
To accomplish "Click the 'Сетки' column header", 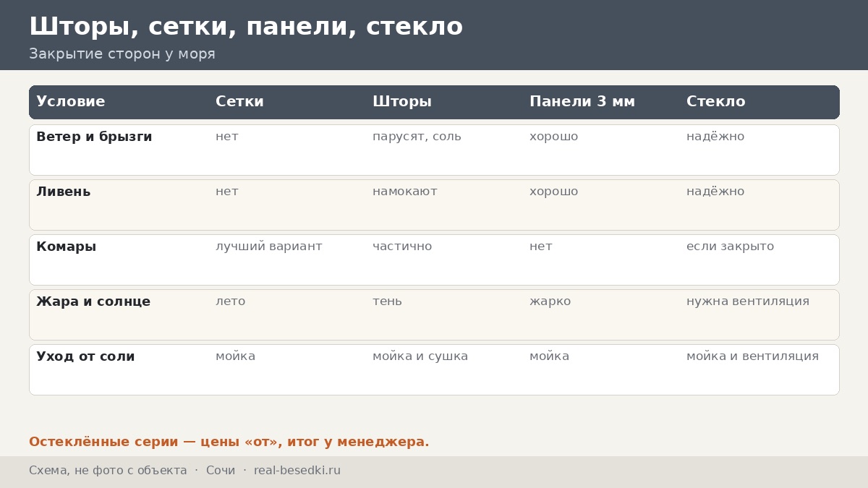I will pyautogui.click(x=239, y=102).
